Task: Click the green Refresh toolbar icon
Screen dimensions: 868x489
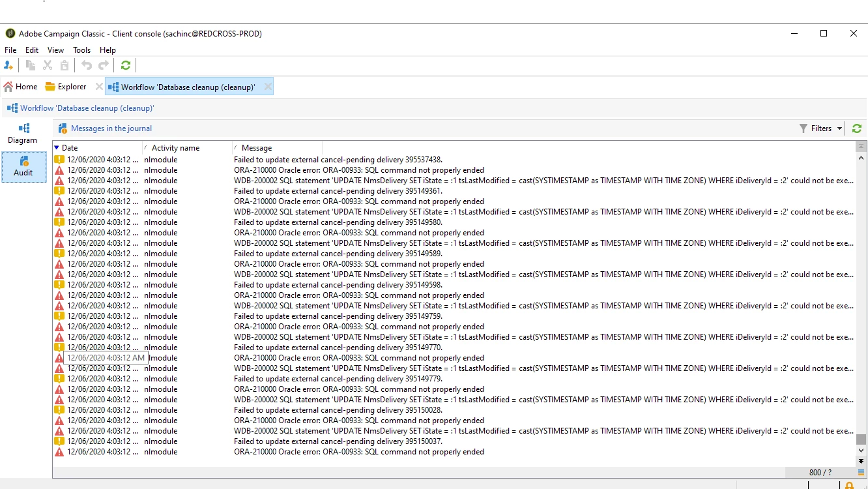Action: (x=126, y=65)
